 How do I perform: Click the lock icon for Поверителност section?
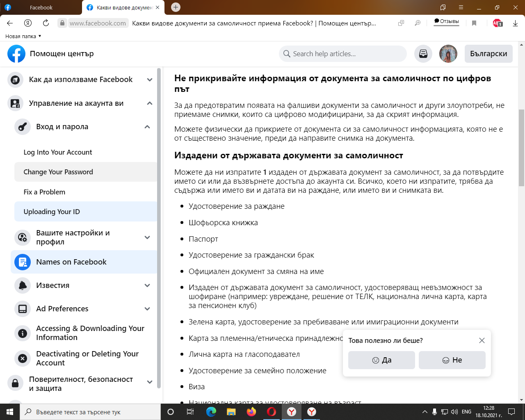(x=15, y=383)
